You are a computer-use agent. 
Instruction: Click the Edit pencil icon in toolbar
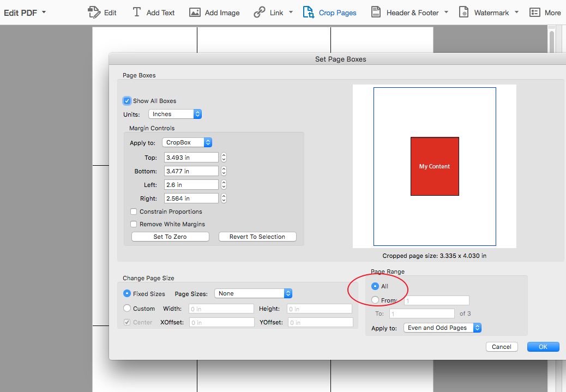click(x=94, y=13)
